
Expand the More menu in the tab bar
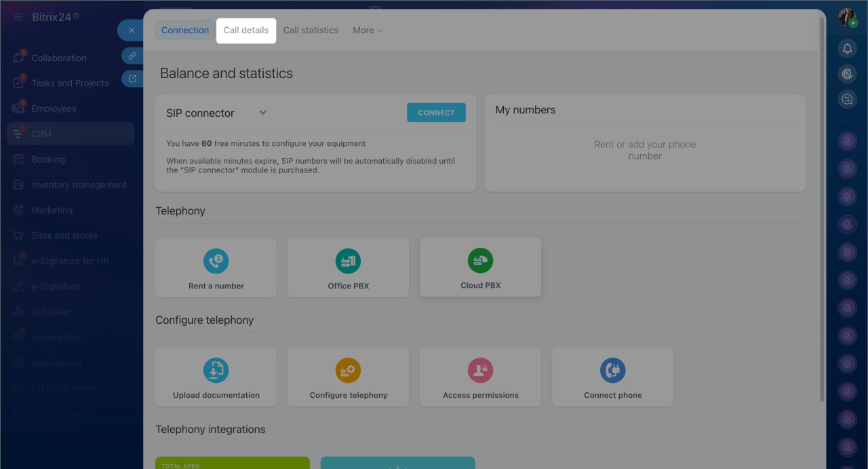[x=367, y=31]
